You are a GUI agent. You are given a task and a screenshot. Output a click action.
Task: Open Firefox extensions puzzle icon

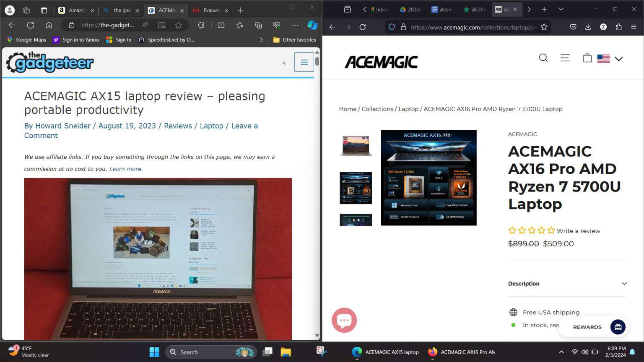(618, 27)
